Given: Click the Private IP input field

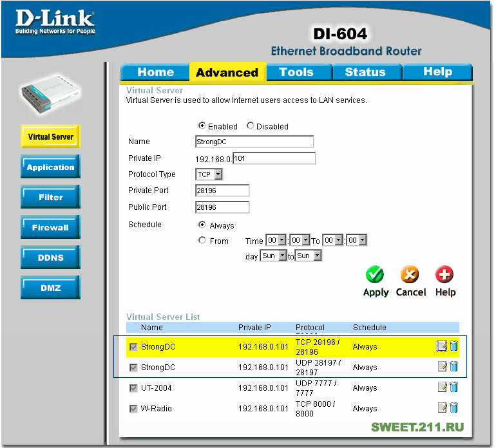Looking at the screenshot, I should point(274,158).
